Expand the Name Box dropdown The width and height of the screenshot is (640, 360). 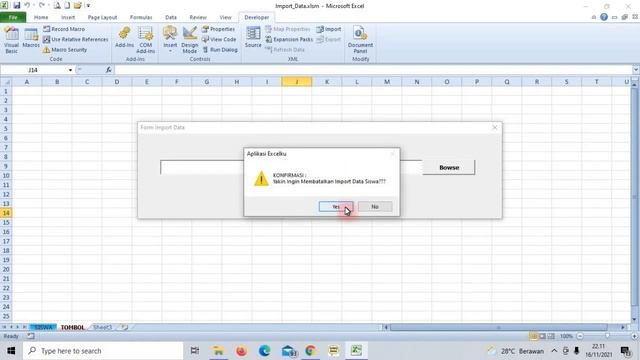pos(71,70)
